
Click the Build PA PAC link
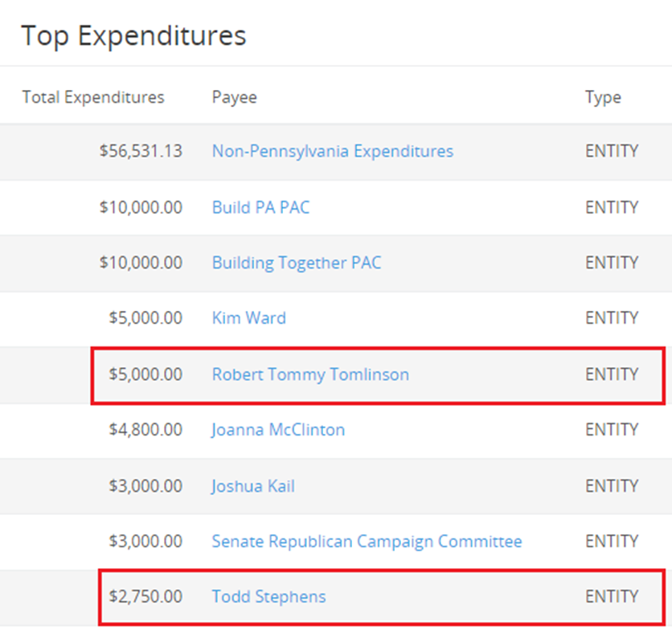tap(260, 207)
